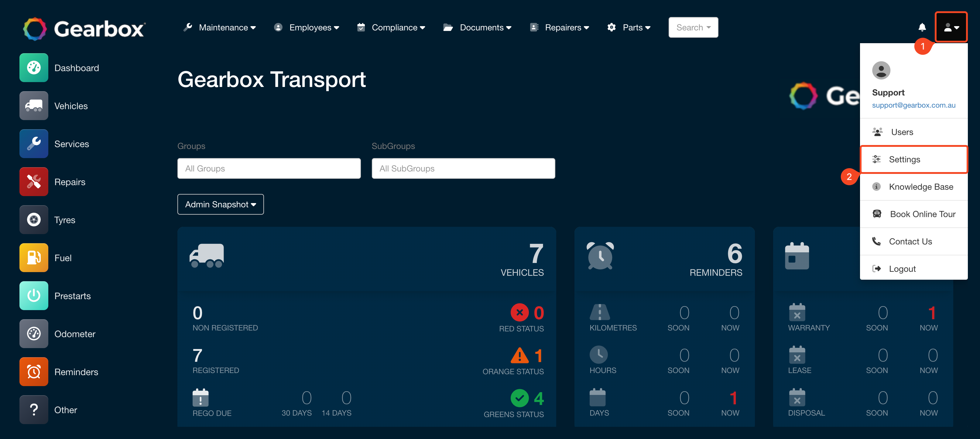Screen dimensions: 980x439
Task: Click the Rego Due calendar icon
Action: click(200, 397)
